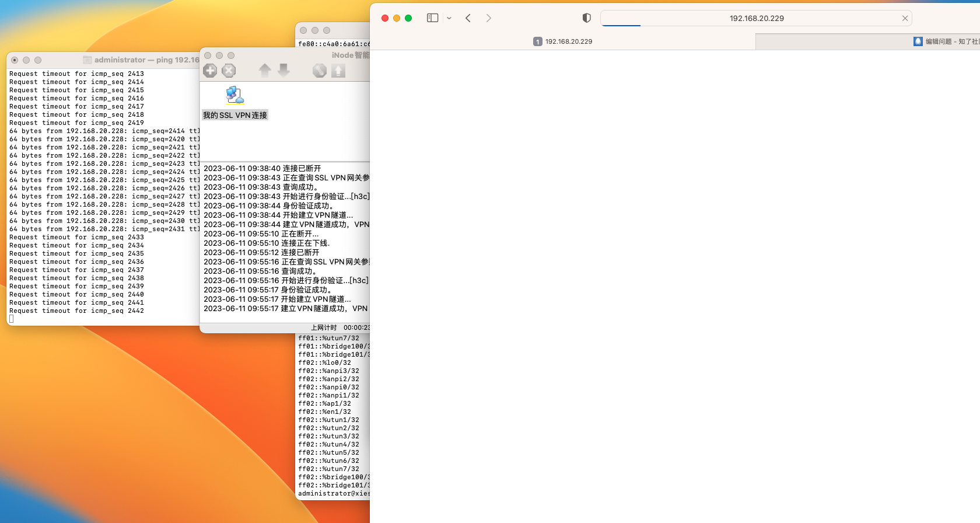
Task: Select log line 09:55:17 身份验证成功
Action: click(x=268, y=290)
